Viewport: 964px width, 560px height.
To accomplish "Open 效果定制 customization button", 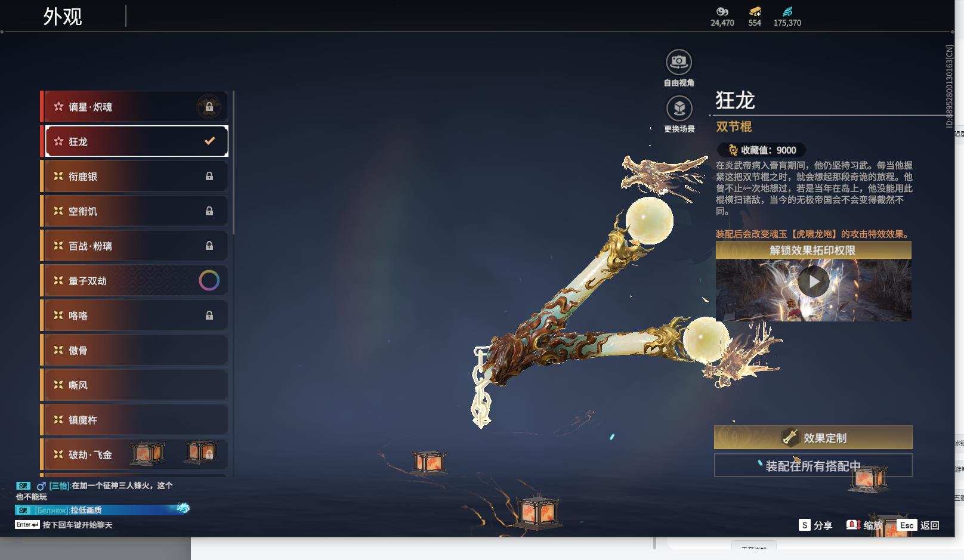I will pos(813,438).
